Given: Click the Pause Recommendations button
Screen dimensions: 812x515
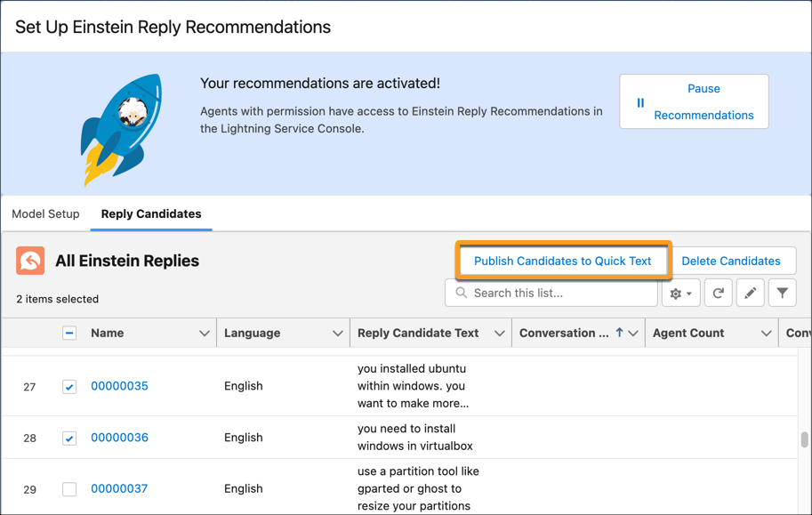Looking at the screenshot, I should pos(694,101).
